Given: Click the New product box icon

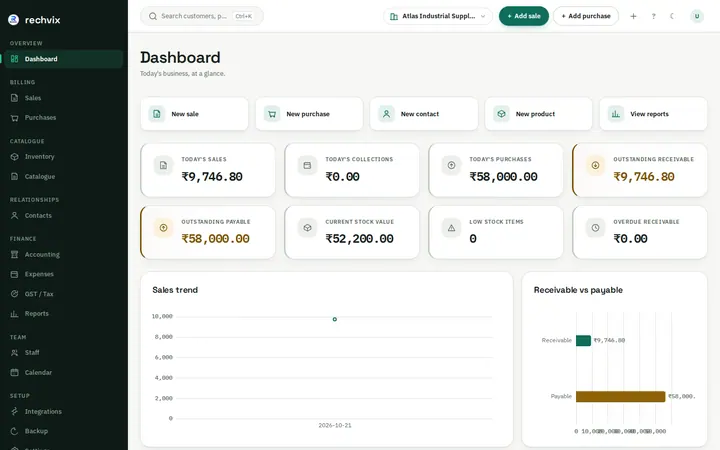Looking at the screenshot, I should tap(501, 114).
